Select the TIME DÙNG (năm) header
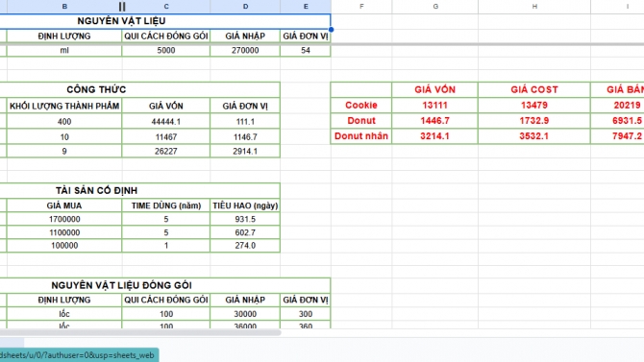This screenshot has width=644, height=362. tap(166, 205)
